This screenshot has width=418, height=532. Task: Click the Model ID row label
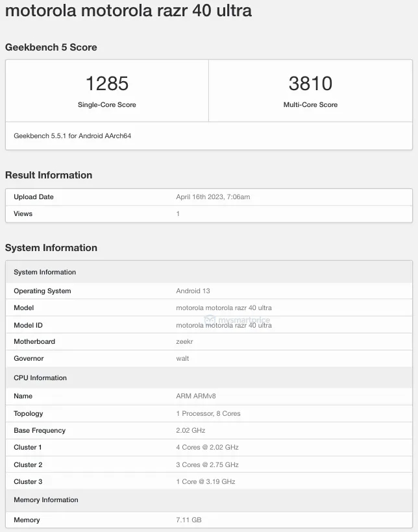28,325
